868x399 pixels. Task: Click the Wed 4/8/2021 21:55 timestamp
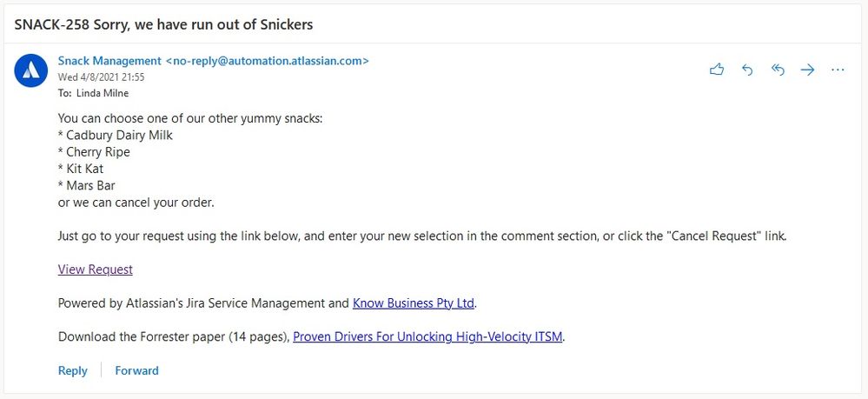click(101, 76)
